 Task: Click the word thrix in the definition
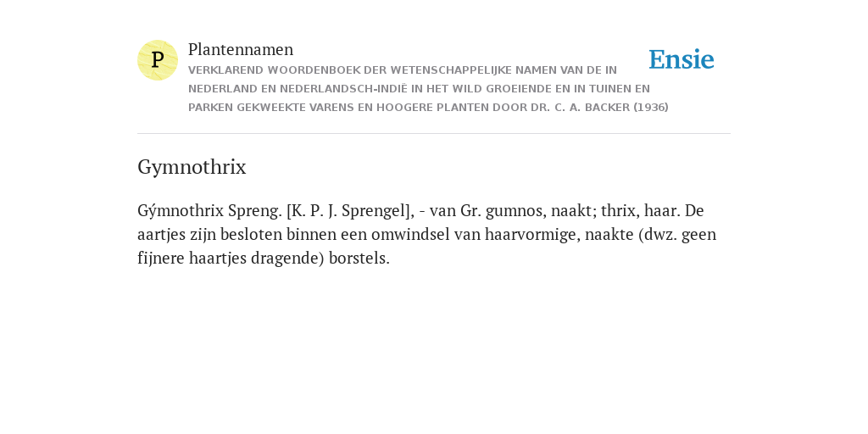point(620,211)
